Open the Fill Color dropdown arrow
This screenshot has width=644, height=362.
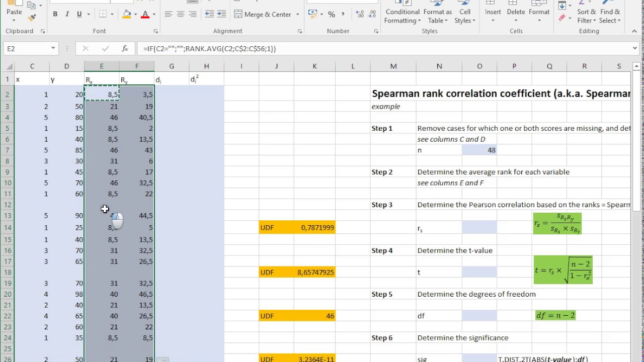[136, 15]
